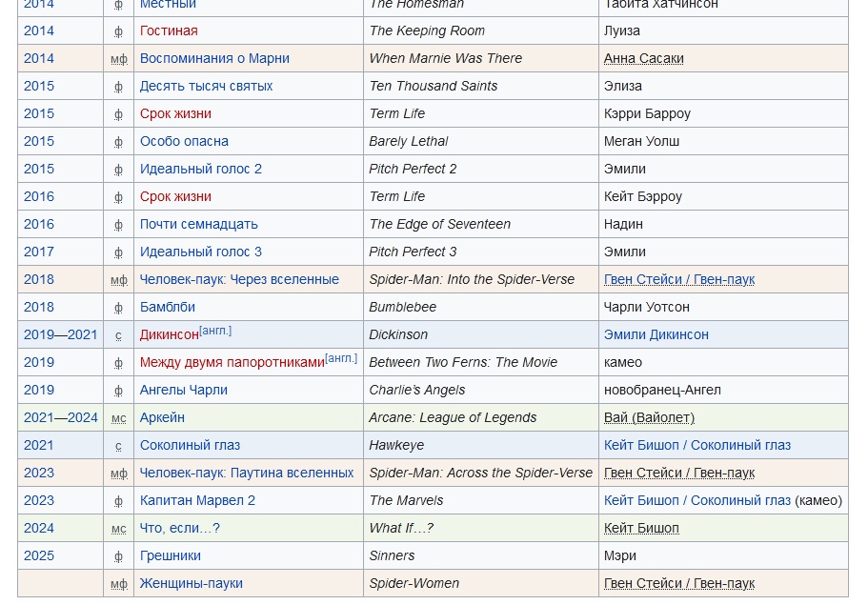Open year 2017 in Pitch Perfect 3 row
This screenshot has height=605, width=868.
click(39, 252)
